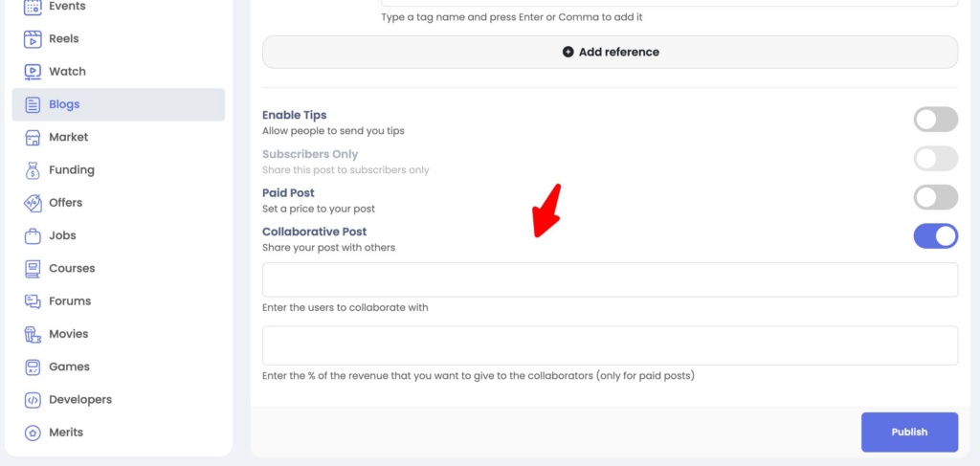980x466 pixels.
Task: Go to Forums in the sidebar
Action: [x=70, y=301]
